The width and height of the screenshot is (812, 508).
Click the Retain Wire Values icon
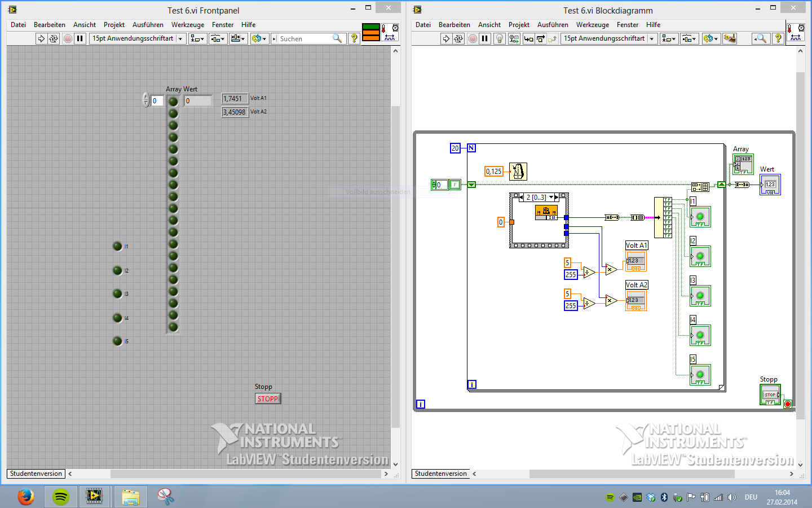pyautogui.click(x=514, y=38)
